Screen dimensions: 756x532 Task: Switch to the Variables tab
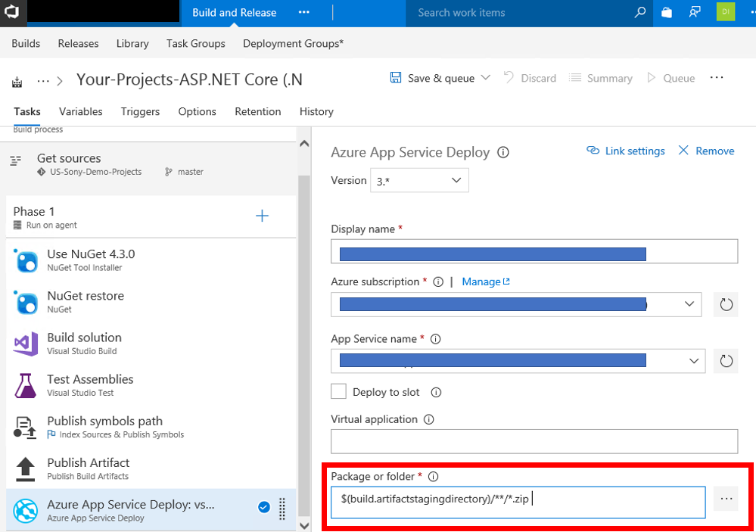coord(80,111)
